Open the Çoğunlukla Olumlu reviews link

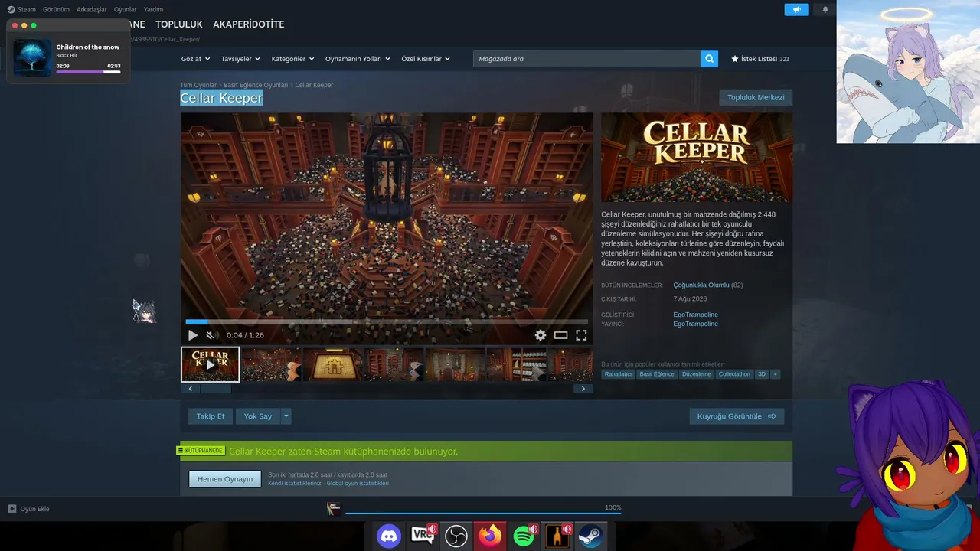(x=701, y=285)
